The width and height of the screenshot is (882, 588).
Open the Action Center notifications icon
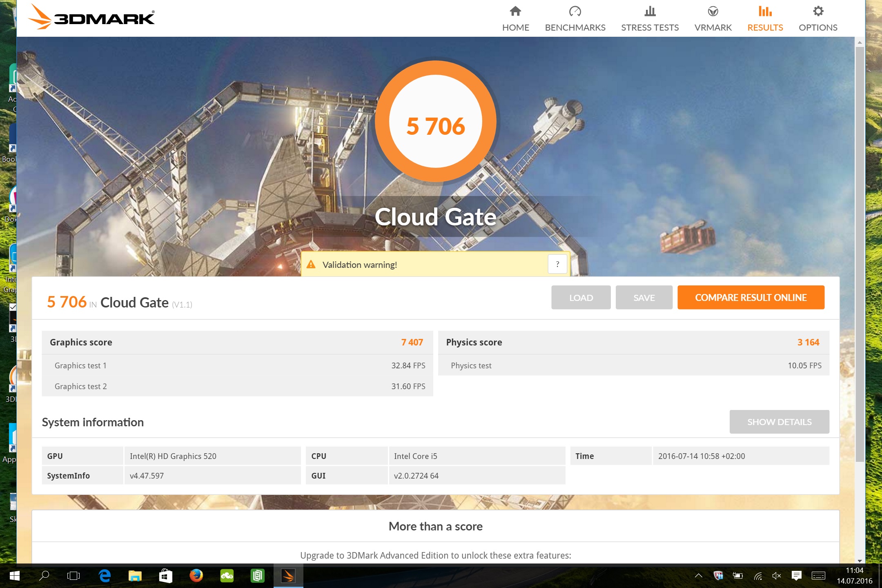[796, 576]
